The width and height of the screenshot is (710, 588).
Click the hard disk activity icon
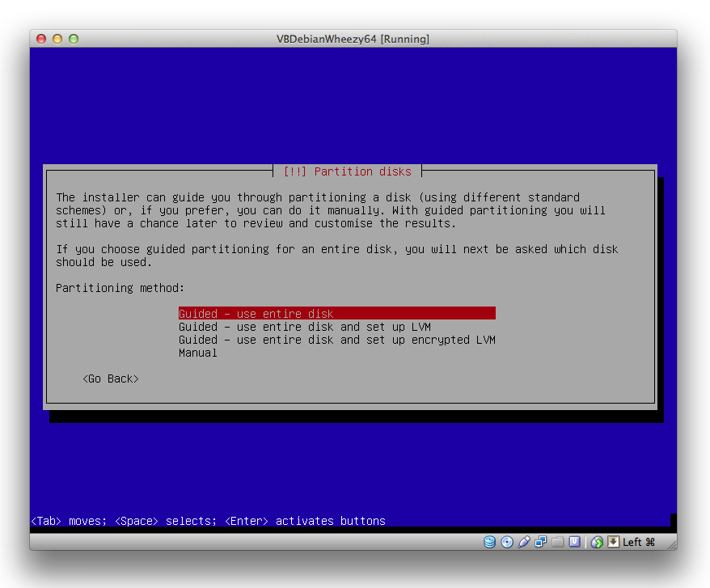pos(490,542)
